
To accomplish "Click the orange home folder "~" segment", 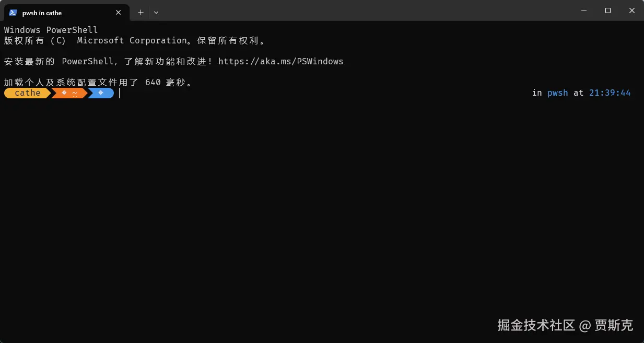I will click(69, 93).
